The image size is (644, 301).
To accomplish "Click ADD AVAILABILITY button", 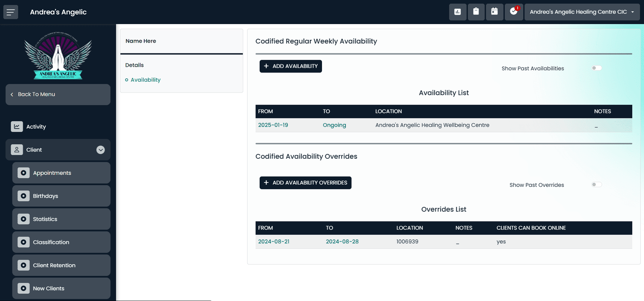I will (291, 66).
